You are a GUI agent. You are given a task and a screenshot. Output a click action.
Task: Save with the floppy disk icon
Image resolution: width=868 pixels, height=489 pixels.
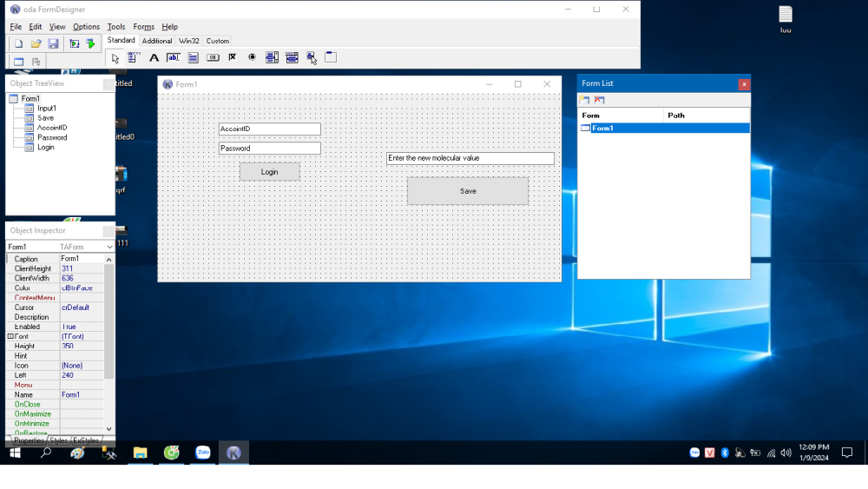pos(53,43)
